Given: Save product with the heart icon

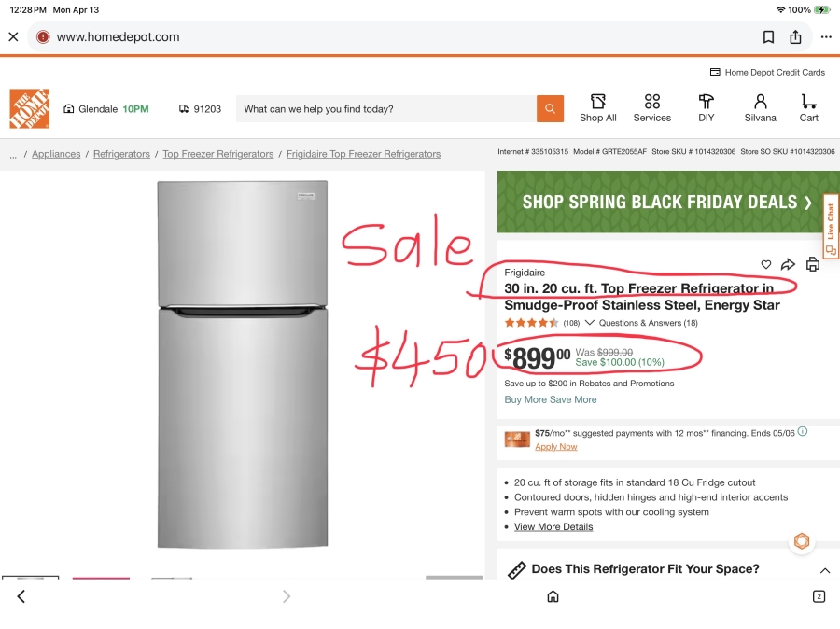Looking at the screenshot, I should click(766, 264).
